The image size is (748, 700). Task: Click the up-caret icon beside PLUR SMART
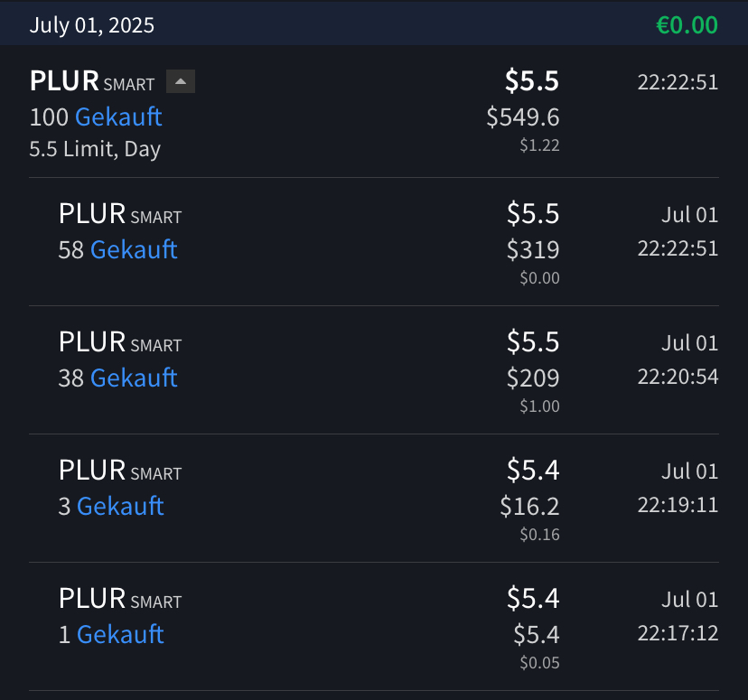[x=180, y=81]
